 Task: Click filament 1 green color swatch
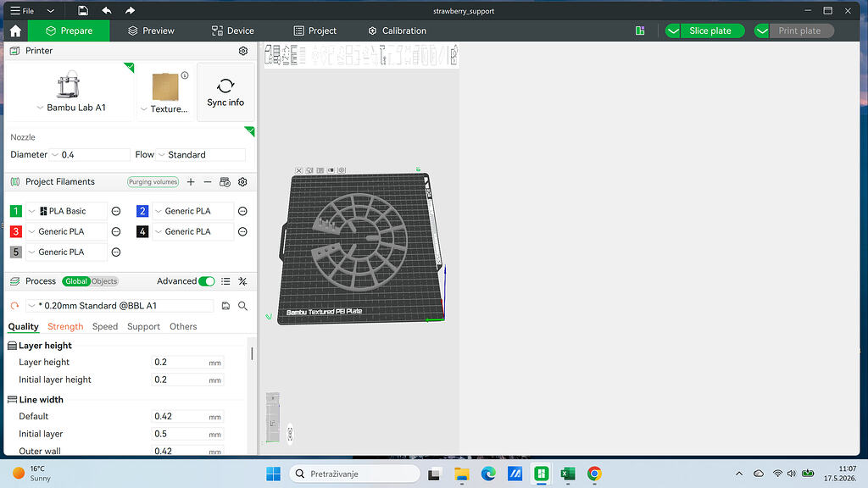16,211
